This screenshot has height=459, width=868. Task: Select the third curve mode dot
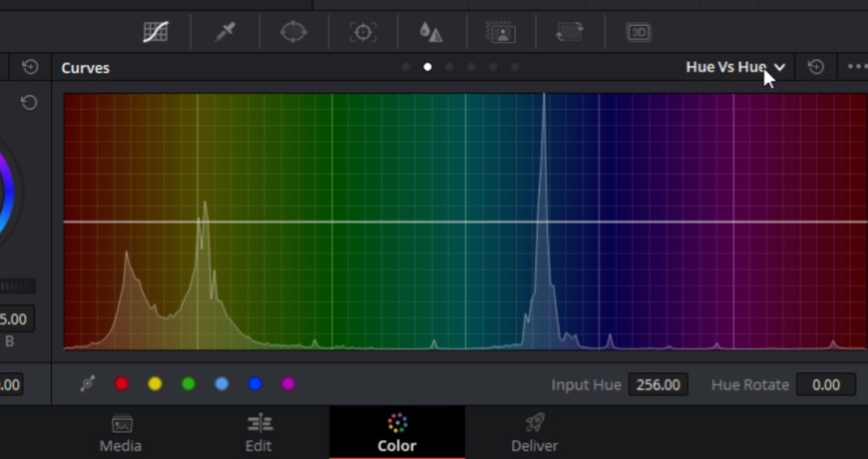(449, 68)
